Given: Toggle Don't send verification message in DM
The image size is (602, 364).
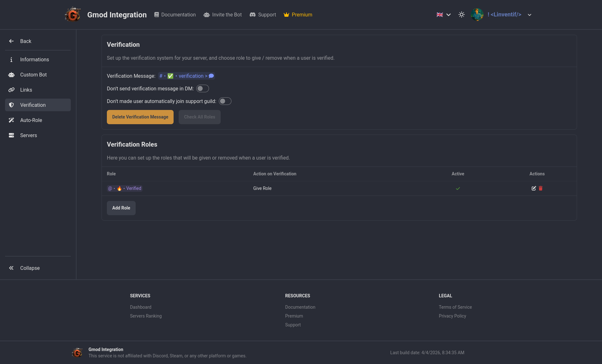Looking at the screenshot, I should [202, 88].
